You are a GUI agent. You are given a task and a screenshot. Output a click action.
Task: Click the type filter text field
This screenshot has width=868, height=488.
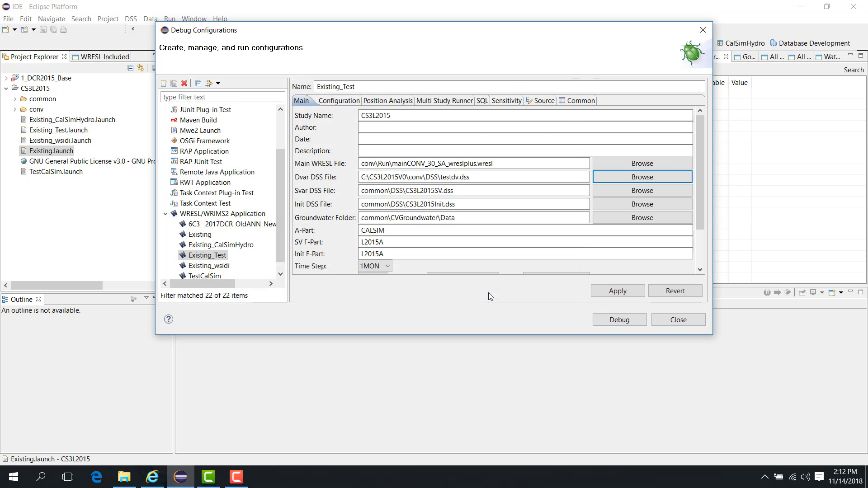pos(222,97)
